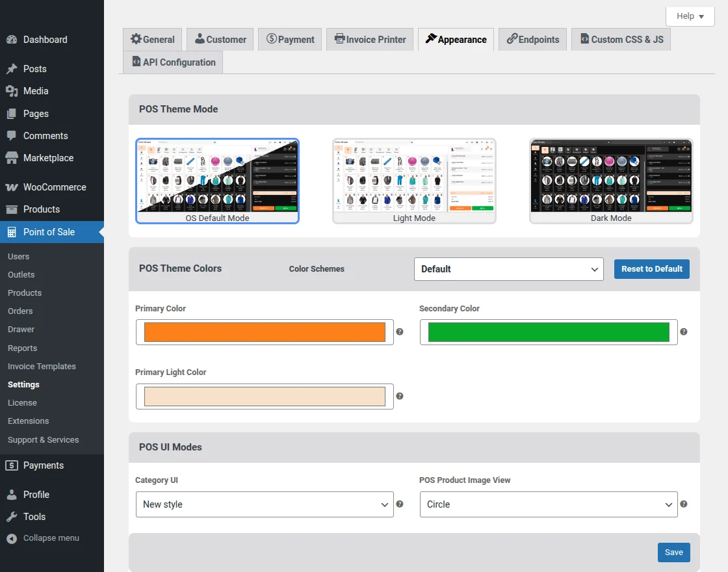Click the Tools wrench icon
This screenshot has height=572, width=728.
12,517
